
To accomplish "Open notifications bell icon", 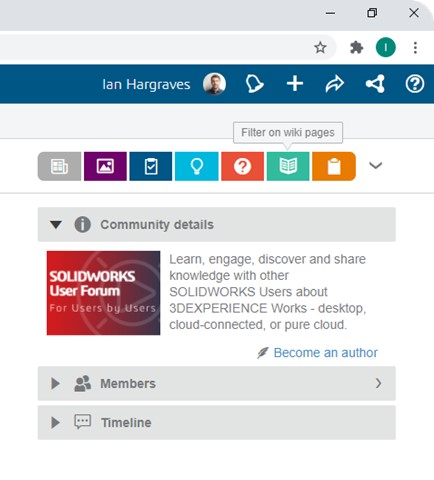I will 254,84.
